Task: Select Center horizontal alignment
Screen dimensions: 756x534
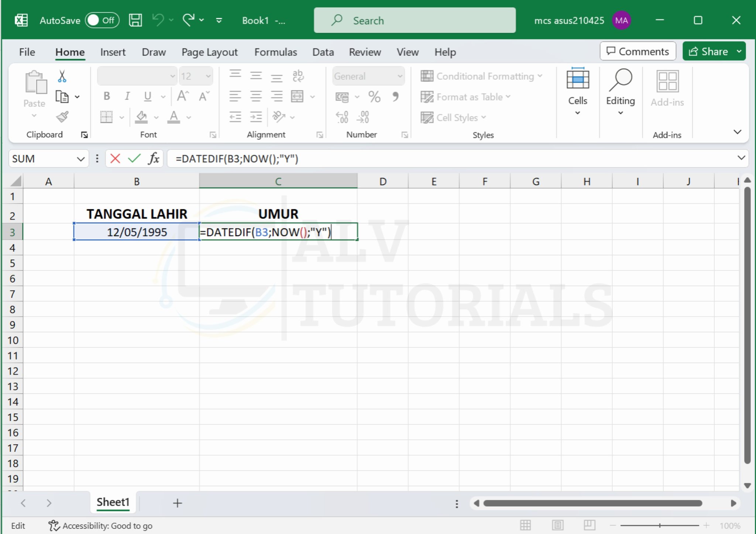Action: click(x=256, y=97)
